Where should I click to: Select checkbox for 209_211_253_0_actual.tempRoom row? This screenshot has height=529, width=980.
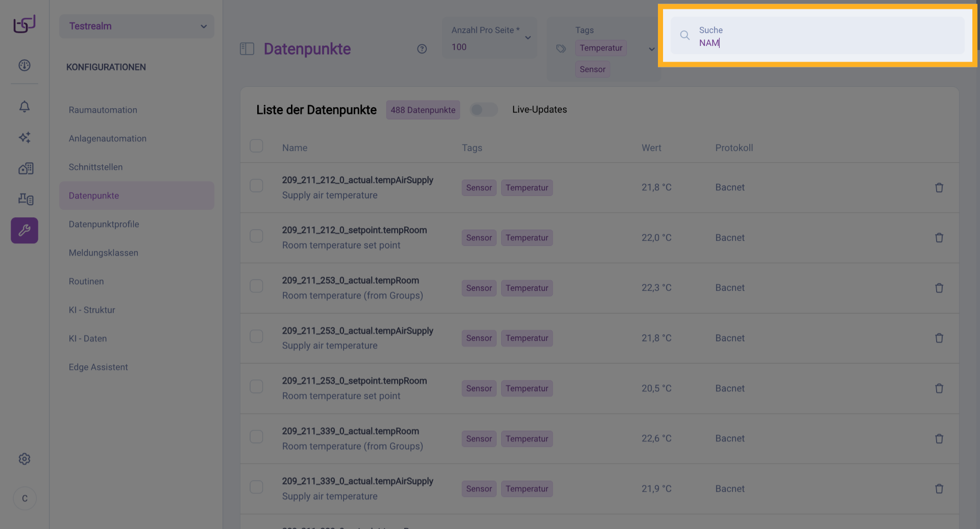(256, 286)
